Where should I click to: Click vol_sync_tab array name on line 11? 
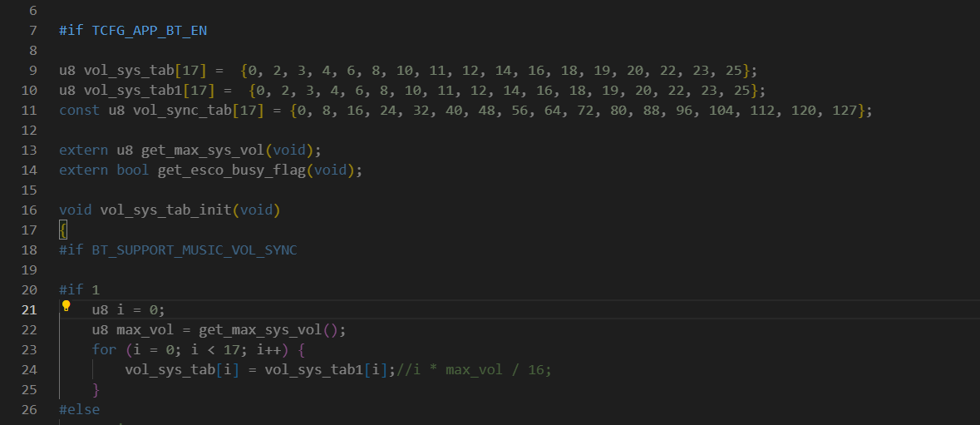[x=183, y=110]
